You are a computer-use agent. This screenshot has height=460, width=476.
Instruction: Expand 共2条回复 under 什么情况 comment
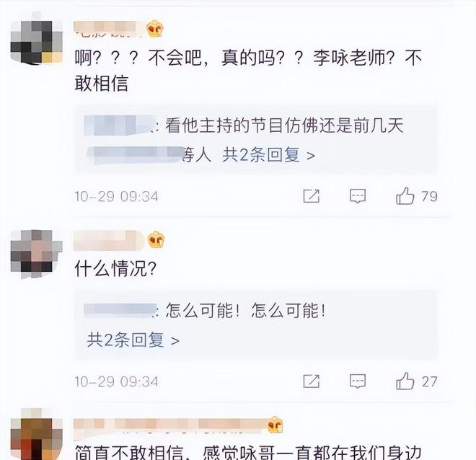coord(133,340)
